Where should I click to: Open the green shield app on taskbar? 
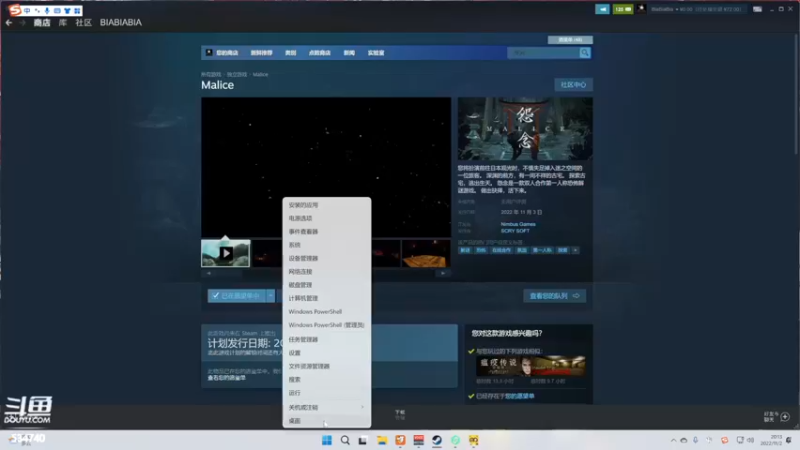[455, 440]
